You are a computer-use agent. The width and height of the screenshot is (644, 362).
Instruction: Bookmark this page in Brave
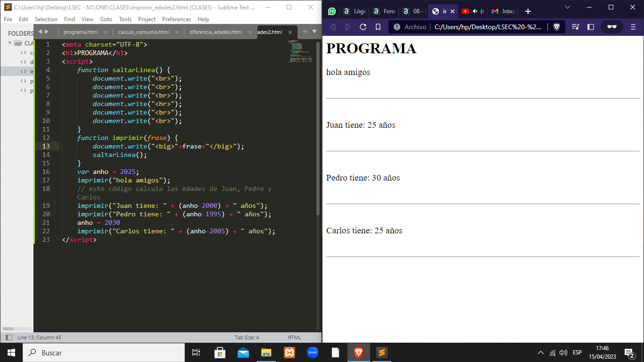pos(378,27)
